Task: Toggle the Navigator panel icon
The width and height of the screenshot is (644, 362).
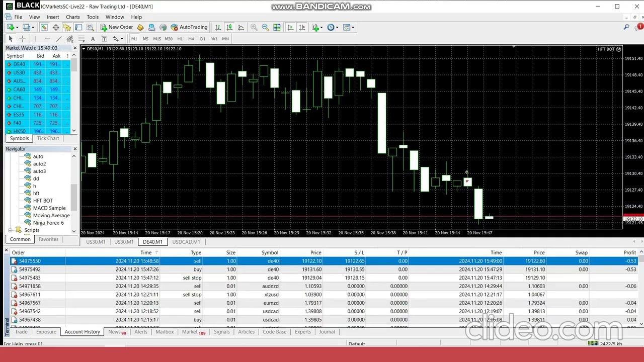Action: click(67, 27)
